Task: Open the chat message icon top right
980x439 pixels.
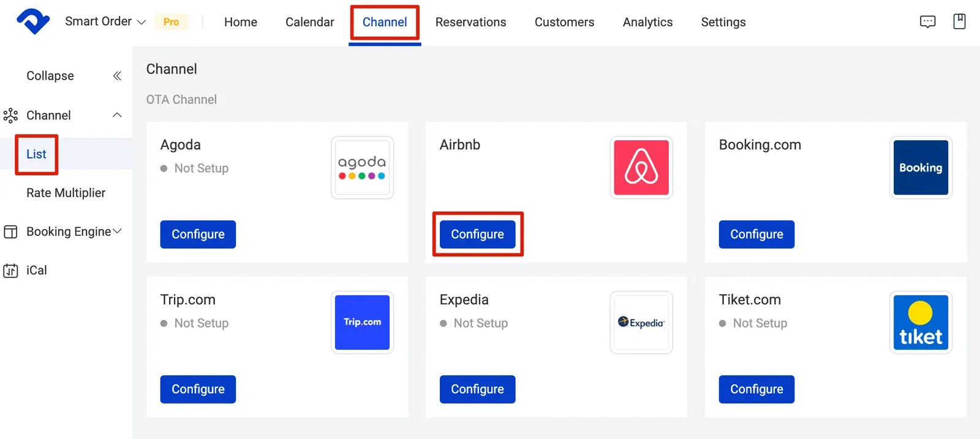Action: [928, 21]
